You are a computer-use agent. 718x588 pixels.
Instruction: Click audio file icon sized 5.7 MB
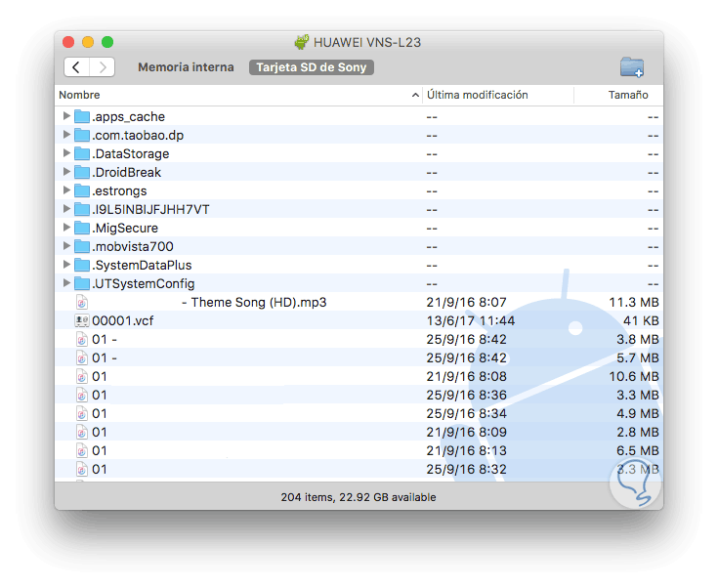point(82,357)
